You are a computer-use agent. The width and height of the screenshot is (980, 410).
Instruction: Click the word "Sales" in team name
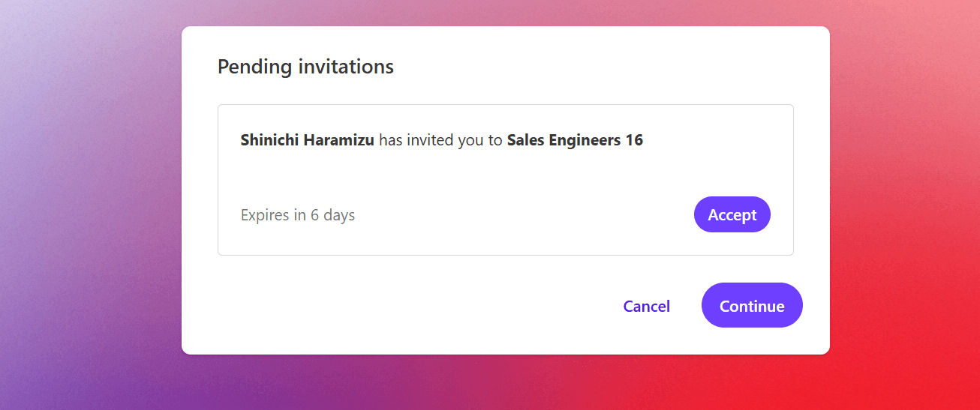pyautogui.click(x=525, y=140)
